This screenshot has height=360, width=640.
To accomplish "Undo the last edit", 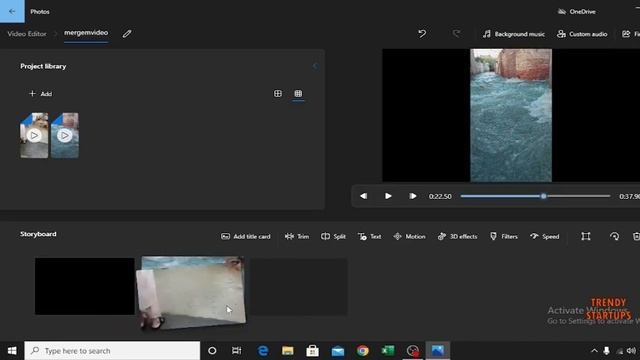I will [422, 33].
